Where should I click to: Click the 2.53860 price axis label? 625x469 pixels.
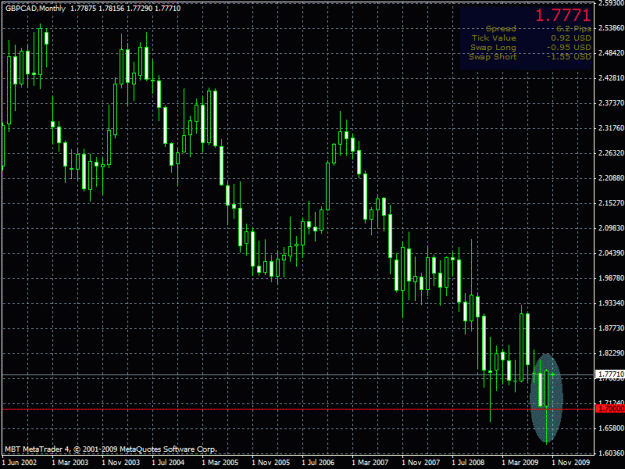pyautogui.click(x=611, y=28)
